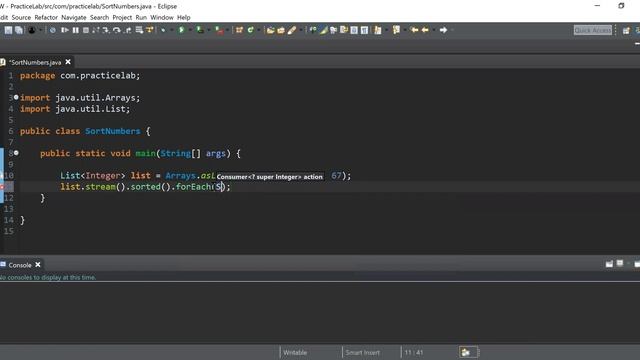Image resolution: width=640 pixels, height=360 pixels.
Task: Open the dropdown next to the black circle icon
Action: point(40,30)
